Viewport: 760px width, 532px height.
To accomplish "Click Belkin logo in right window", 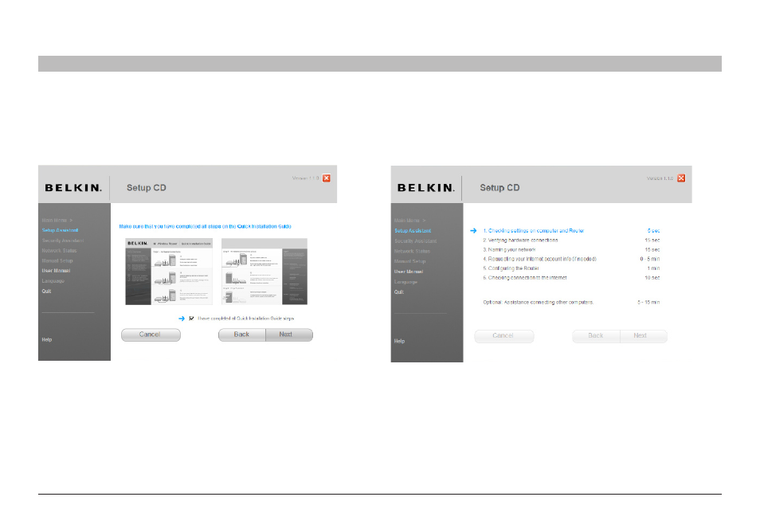I will click(x=426, y=188).
